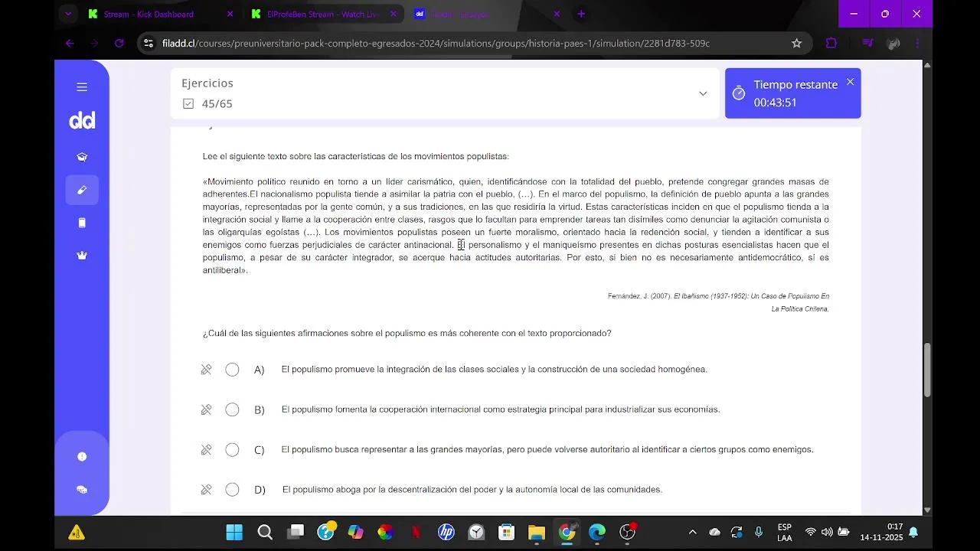980x551 pixels.
Task: Open Windows taskbar search
Action: [265, 532]
